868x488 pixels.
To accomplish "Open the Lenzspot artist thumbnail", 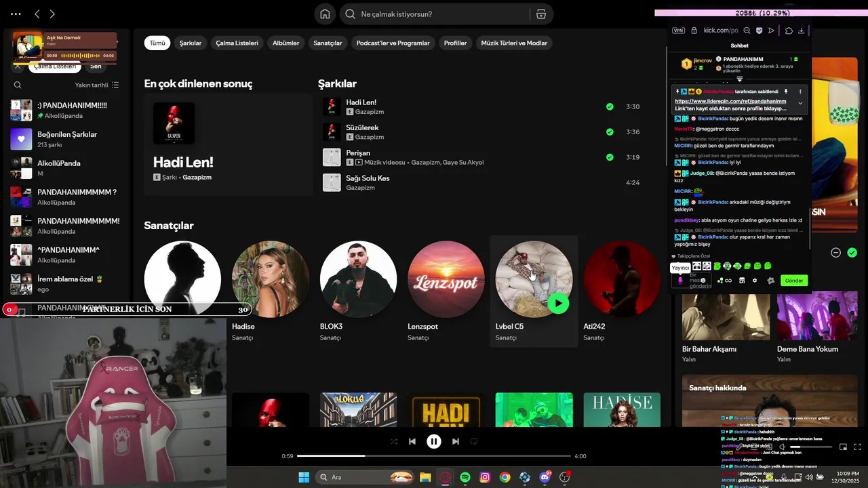I will 446,279.
